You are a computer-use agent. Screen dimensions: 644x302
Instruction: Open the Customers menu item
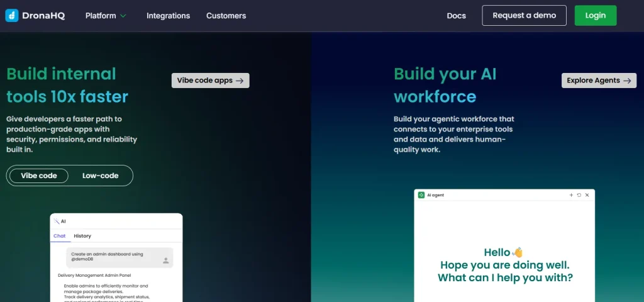226,16
